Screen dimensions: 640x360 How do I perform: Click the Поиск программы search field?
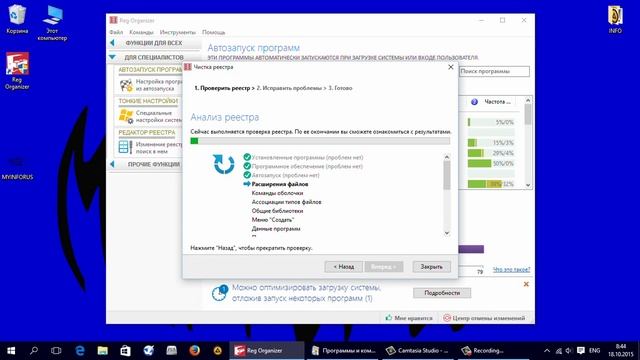[494, 71]
